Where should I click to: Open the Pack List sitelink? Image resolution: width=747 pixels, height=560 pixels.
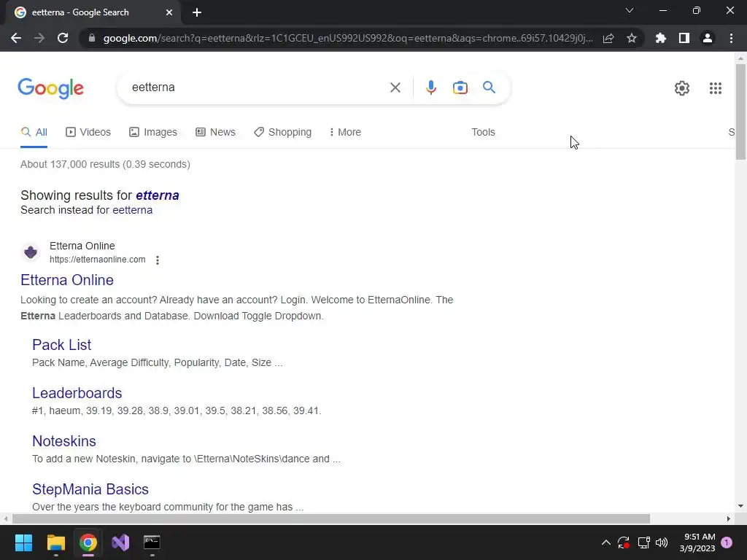pos(61,345)
